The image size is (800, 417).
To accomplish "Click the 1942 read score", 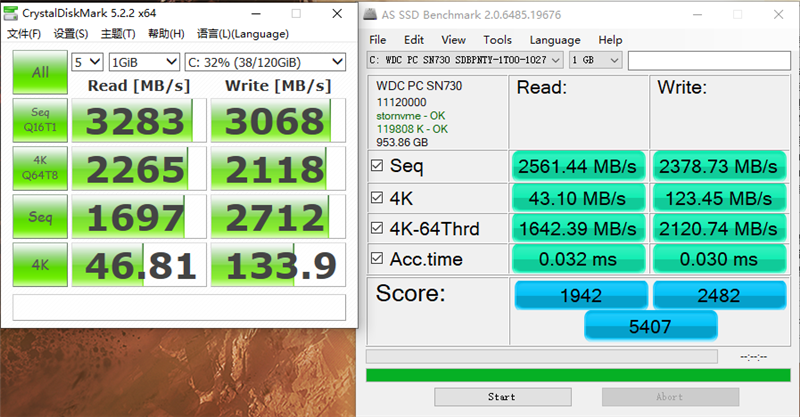I will [581, 295].
